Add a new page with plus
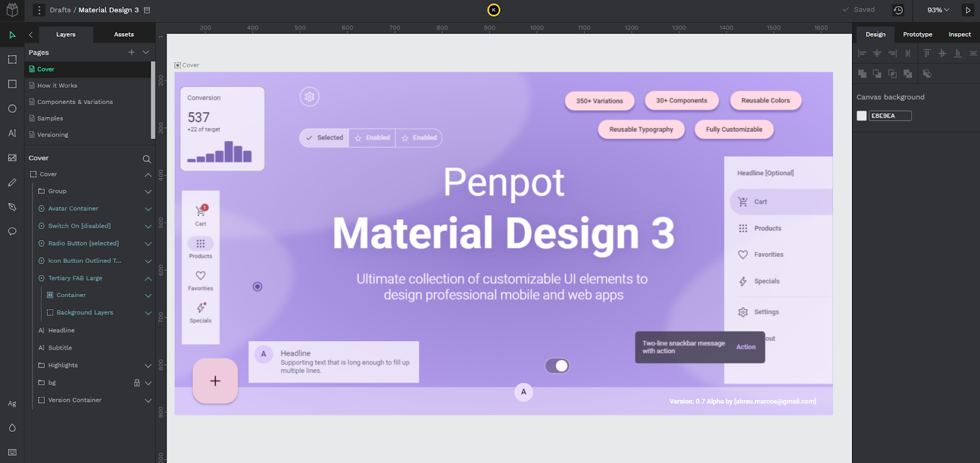Image resolution: width=980 pixels, height=463 pixels. pyautogui.click(x=131, y=52)
